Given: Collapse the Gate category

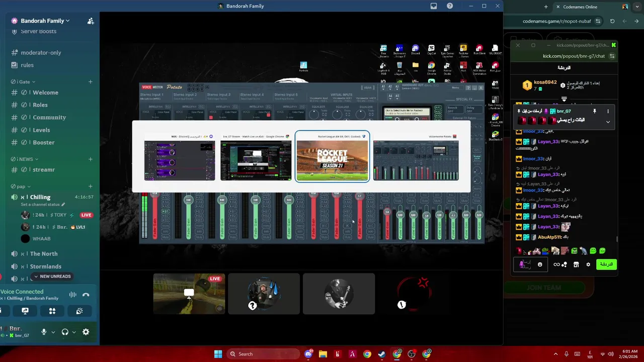Looking at the screenshot, I should (23, 82).
